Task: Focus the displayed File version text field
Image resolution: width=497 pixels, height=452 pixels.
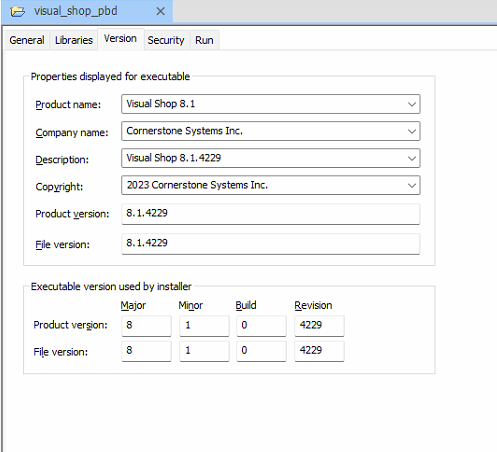Action: 271,244
